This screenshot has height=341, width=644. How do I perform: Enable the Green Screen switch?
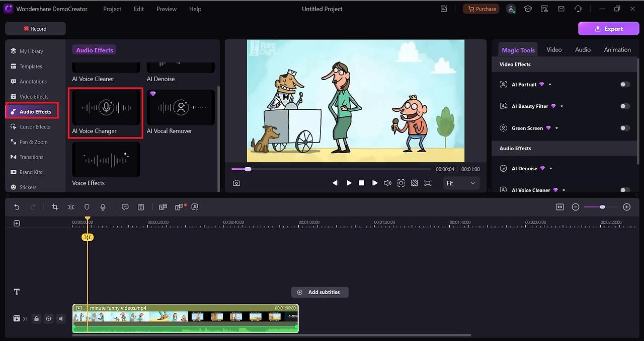coord(624,128)
